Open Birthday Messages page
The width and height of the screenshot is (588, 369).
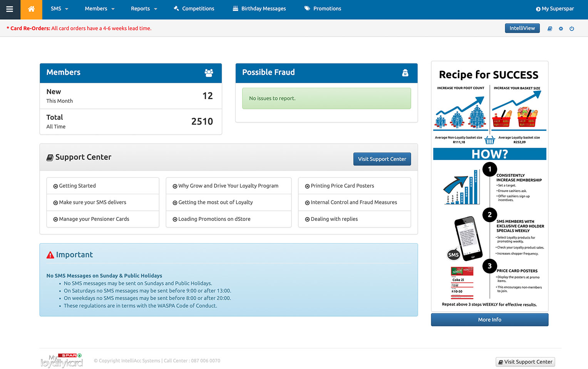[259, 9]
